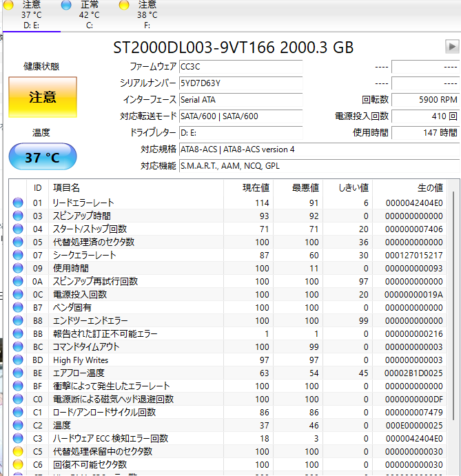Click the yellow status circle for F: disk
This screenshot has width=461, height=476.
tap(124, 5)
